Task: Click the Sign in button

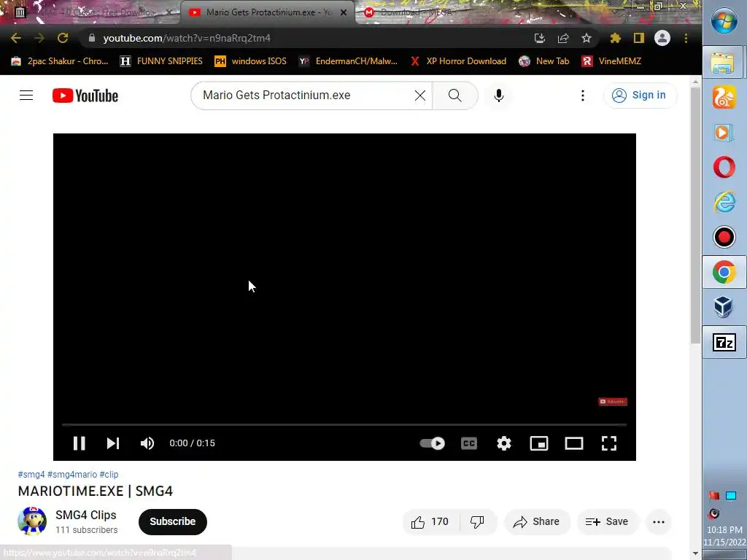Action: (x=639, y=96)
